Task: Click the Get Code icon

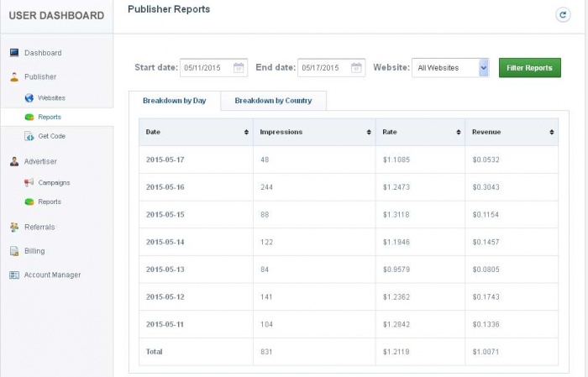Action: point(29,136)
